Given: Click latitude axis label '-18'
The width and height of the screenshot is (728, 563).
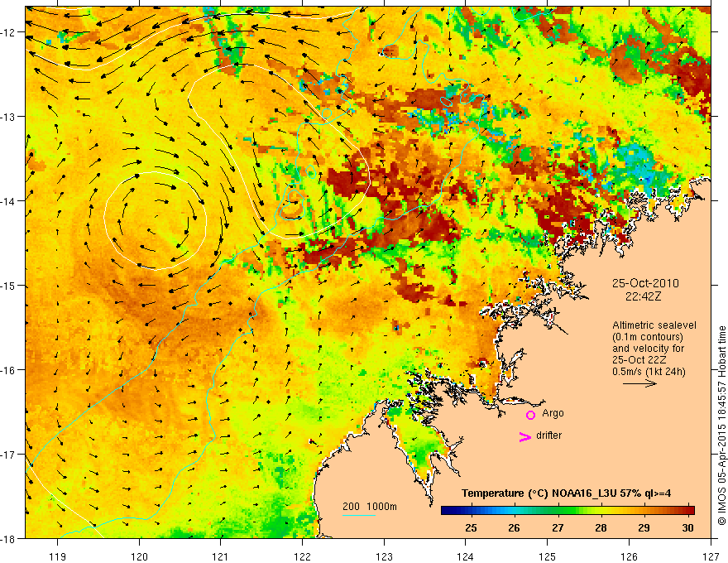Looking at the screenshot, I should point(8,539).
